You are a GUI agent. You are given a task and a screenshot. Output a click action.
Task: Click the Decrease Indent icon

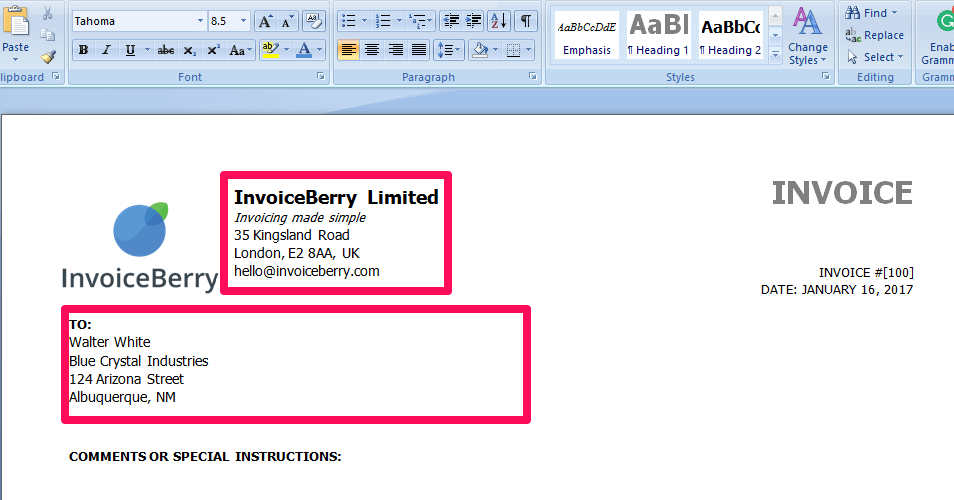(x=451, y=21)
